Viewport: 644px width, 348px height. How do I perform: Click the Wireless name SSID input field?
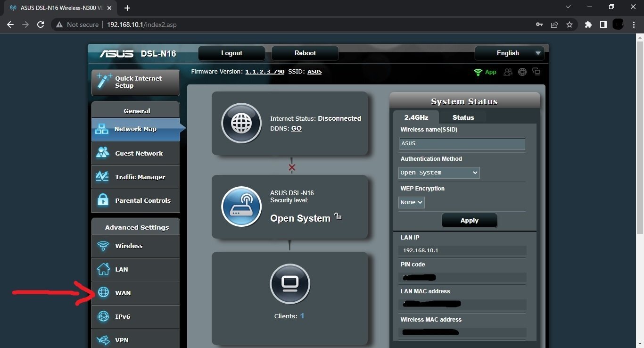[462, 144]
